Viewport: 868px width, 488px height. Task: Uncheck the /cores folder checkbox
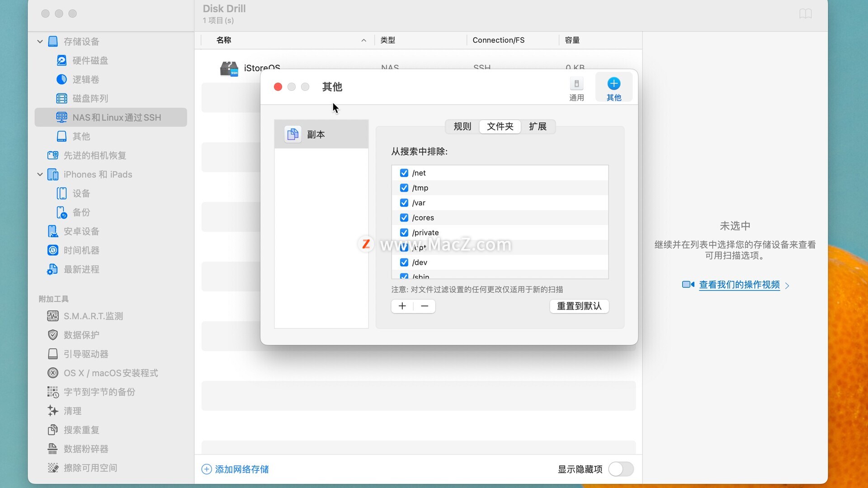tap(404, 218)
